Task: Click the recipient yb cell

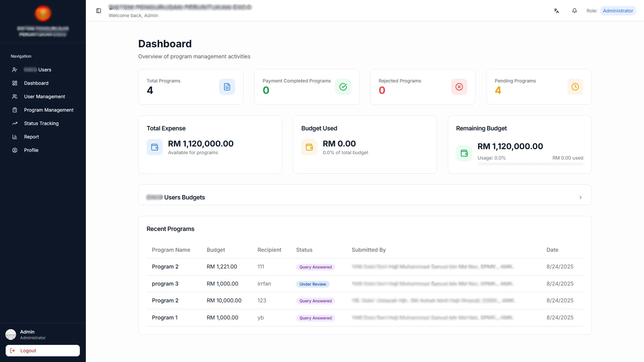Action: pyautogui.click(x=261, y=317)
